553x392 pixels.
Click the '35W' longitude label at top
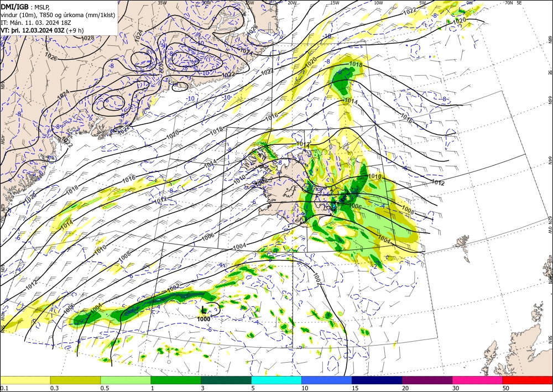coord(162,3)
